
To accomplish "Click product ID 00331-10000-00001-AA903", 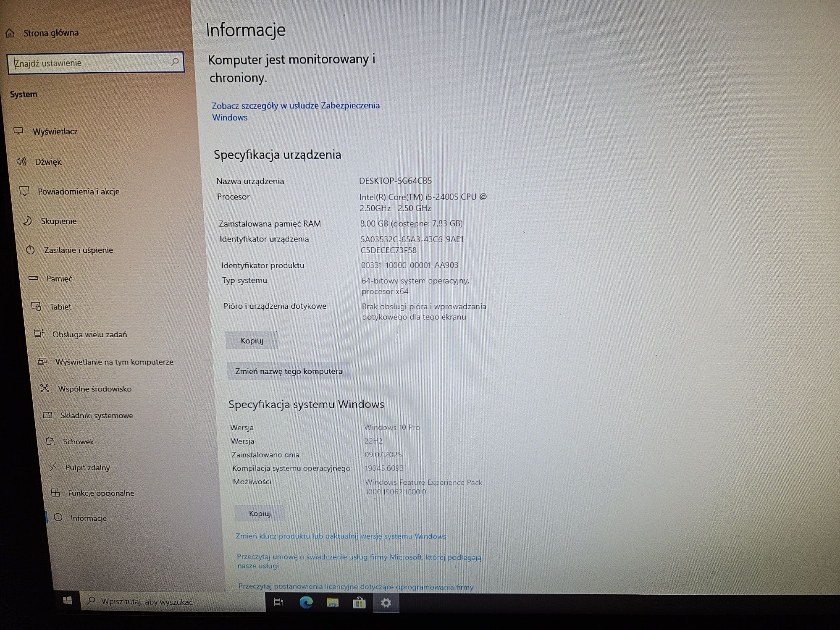I will pos(409,265).
